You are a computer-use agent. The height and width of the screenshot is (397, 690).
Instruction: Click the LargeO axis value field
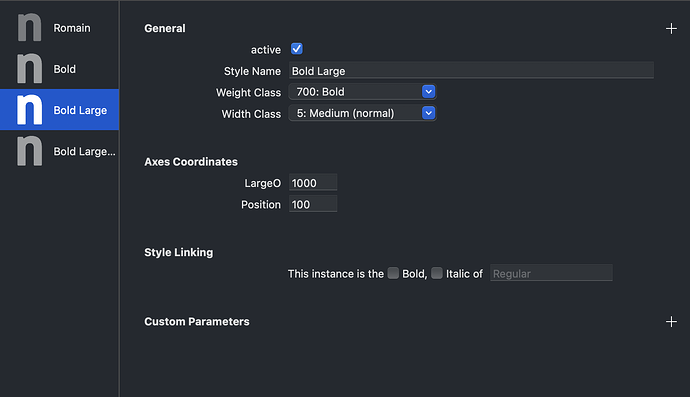(313, 183)
